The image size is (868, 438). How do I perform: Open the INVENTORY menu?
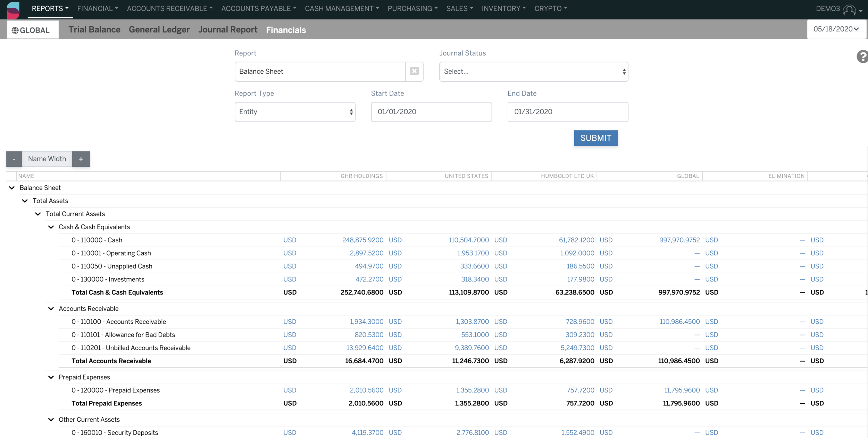tap(504, 8)
